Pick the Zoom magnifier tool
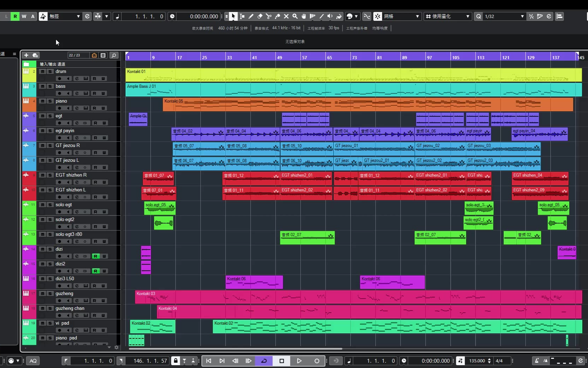Screen dimensions: 588x368 [x=295, y=16]
